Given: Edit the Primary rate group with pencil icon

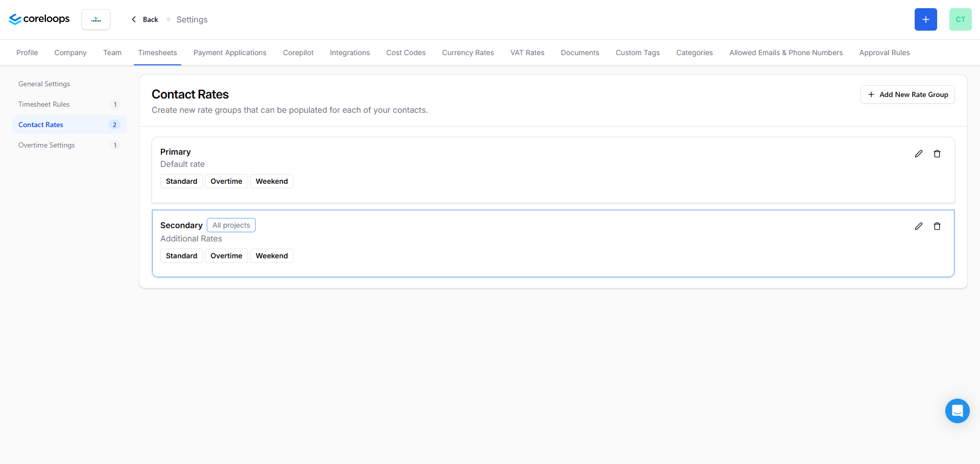Looking at the screenshot, I should point(918,154).
